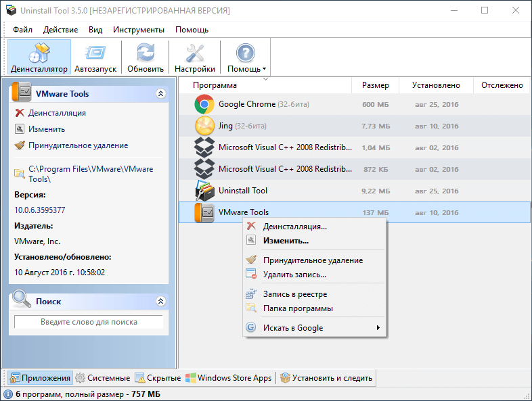
Task: Click the Изменить link in sidebar
Action: tap(47, 129)
